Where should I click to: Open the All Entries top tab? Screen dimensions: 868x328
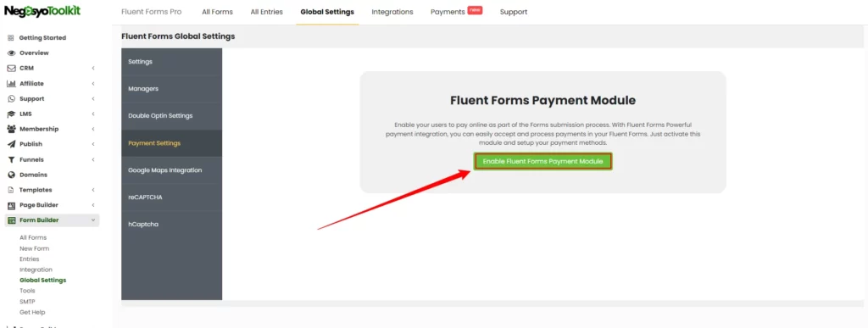[x=266, y=12]
